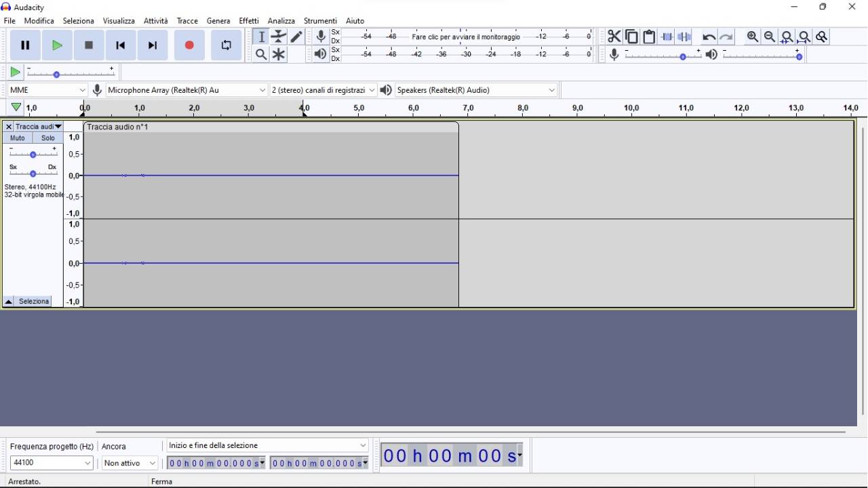The height and width of the screenshot is (488, 868).
Task: Enable Solo on the audio track
Action: pos(47,138)
